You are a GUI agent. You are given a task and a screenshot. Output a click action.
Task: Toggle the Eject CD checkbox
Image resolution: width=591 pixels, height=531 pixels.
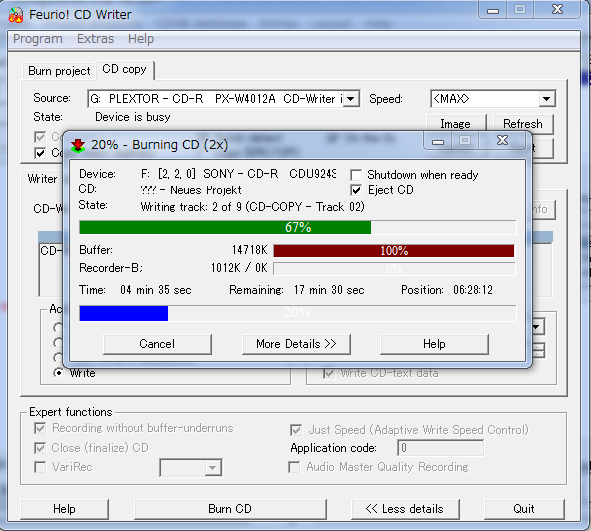tap(356, 190)
